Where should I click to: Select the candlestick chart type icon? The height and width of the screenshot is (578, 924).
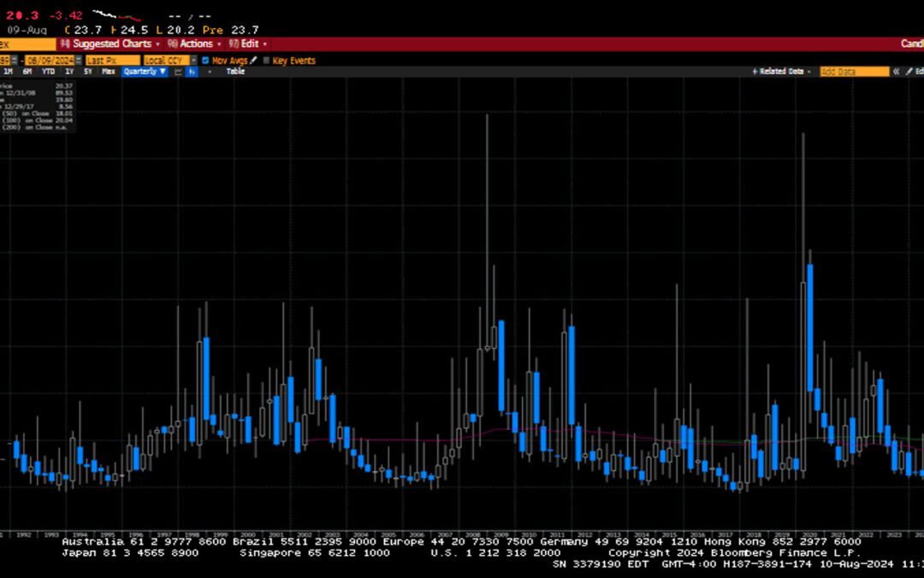pyautogui.click(x=192, y=71)
